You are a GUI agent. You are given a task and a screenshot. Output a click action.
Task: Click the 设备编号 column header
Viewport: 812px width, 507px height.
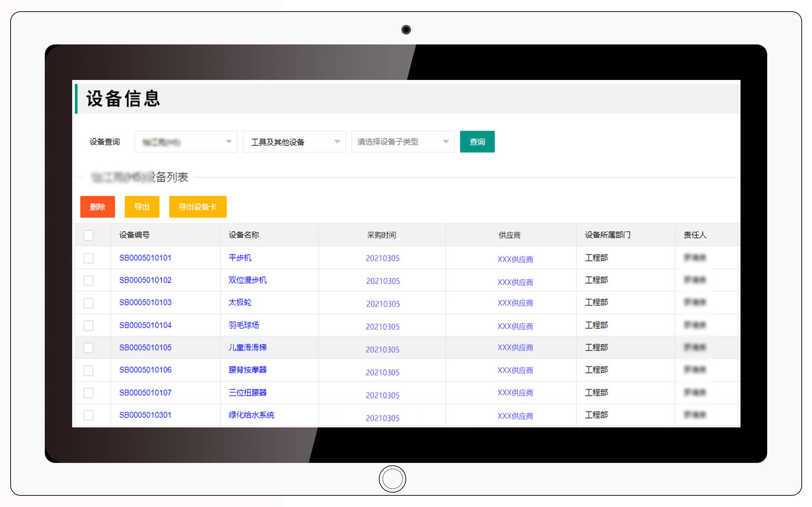[134, 235]
